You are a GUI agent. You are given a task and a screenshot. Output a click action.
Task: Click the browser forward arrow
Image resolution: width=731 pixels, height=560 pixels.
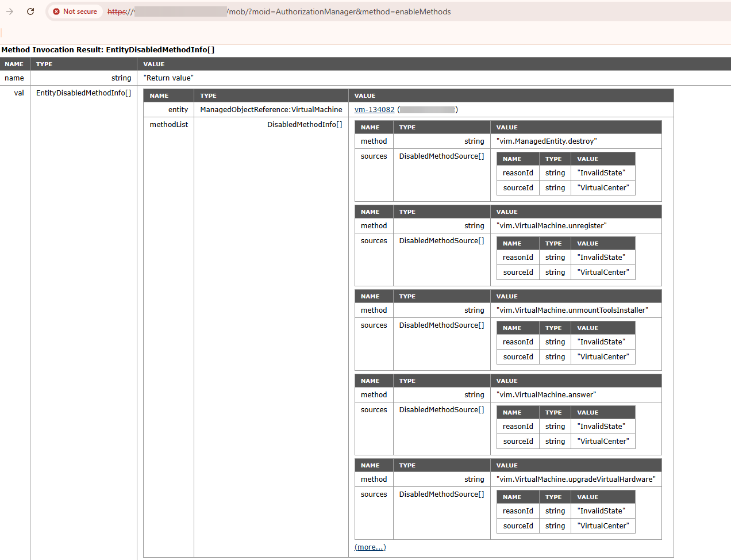tap(10, 11)
